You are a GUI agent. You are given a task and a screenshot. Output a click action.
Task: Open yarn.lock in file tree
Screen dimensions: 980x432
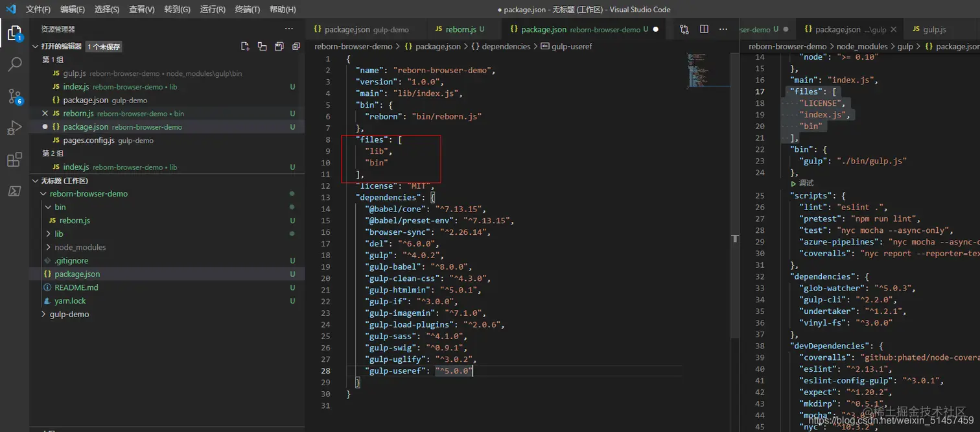[x=167, y=301]
